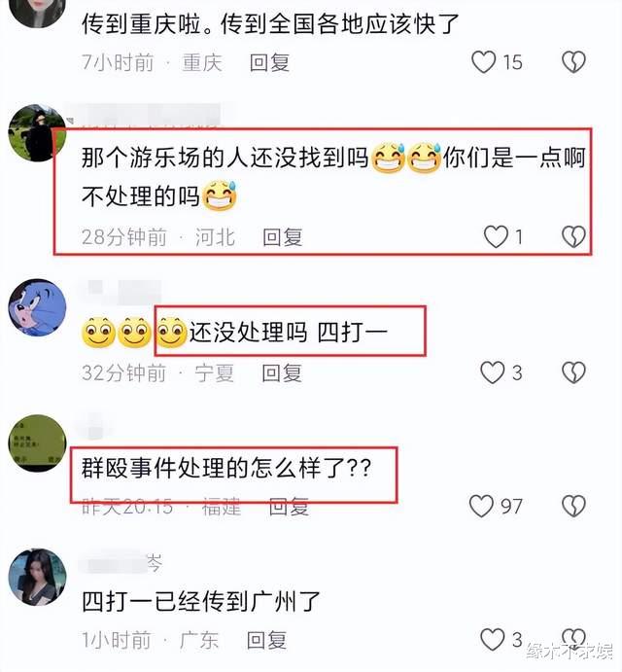Like the Hebei comment about 游乐场
Screen dimensions: 622x672
tap(496, 237)
